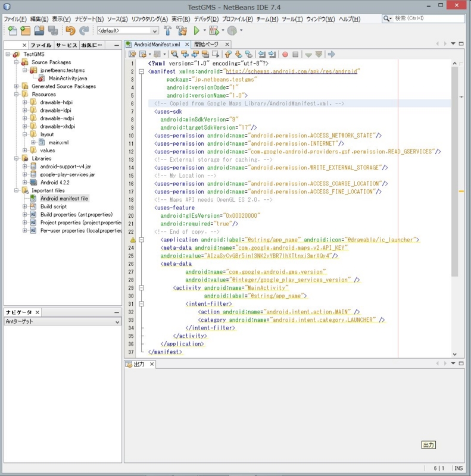Click the Toggle Rectangular Selection icon
The height and width of the screenshot is (476, 471).
click(216, 54)
